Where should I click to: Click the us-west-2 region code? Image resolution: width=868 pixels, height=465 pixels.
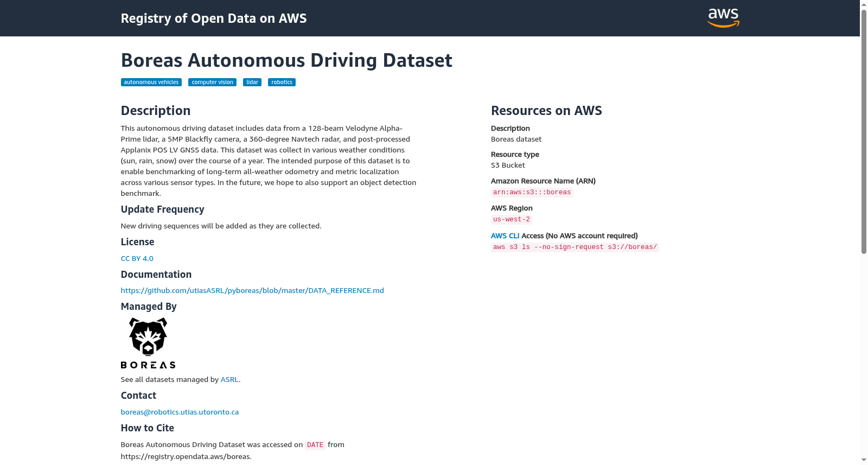tap(512, 220)
